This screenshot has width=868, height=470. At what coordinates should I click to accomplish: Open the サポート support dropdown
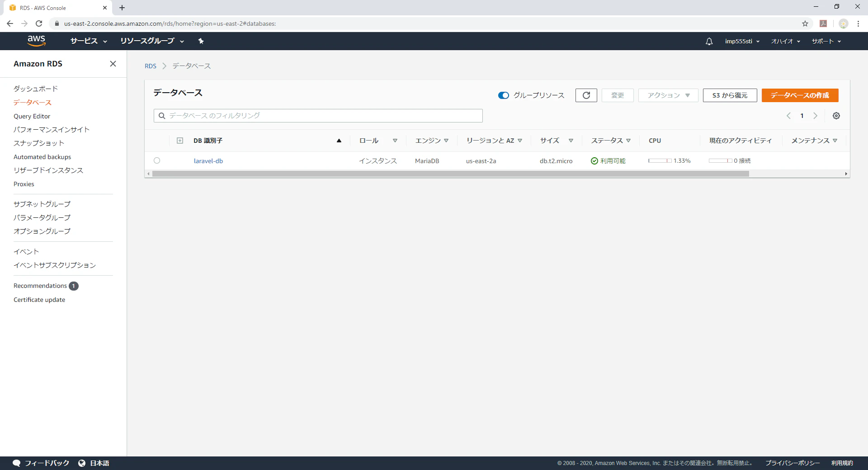point(826,41)
